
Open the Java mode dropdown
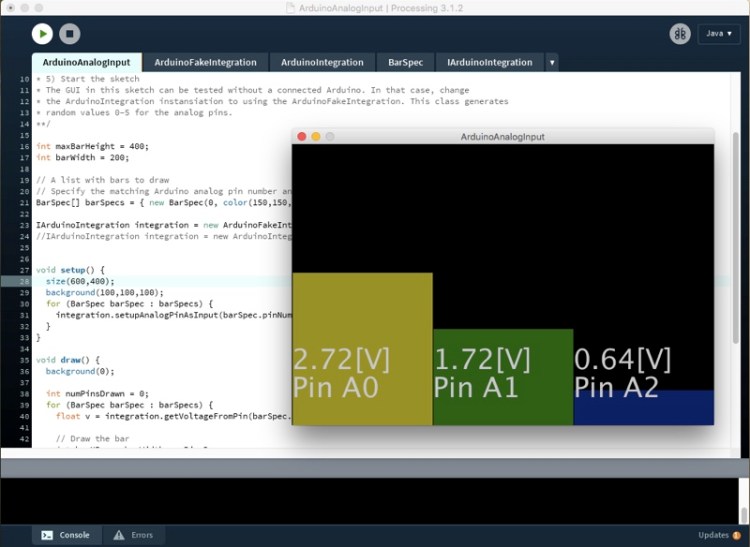pos(719,33)
